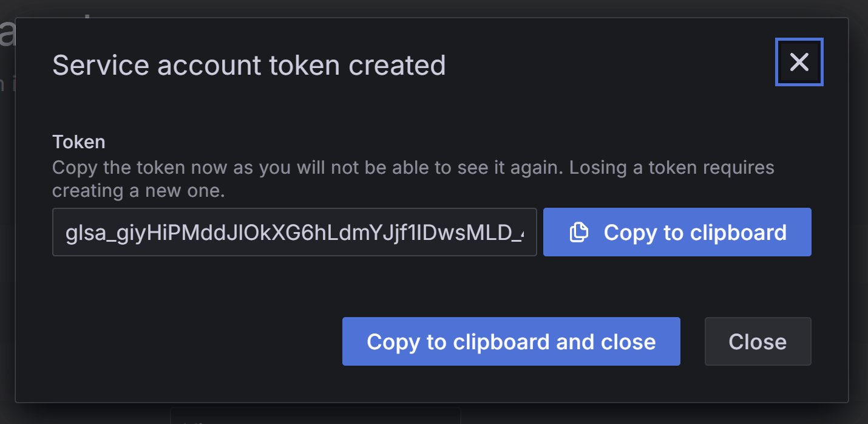The image size is (868, 424).
Task: Click the dimmed backdrop below the dialog
Action: tap(607, 414)
